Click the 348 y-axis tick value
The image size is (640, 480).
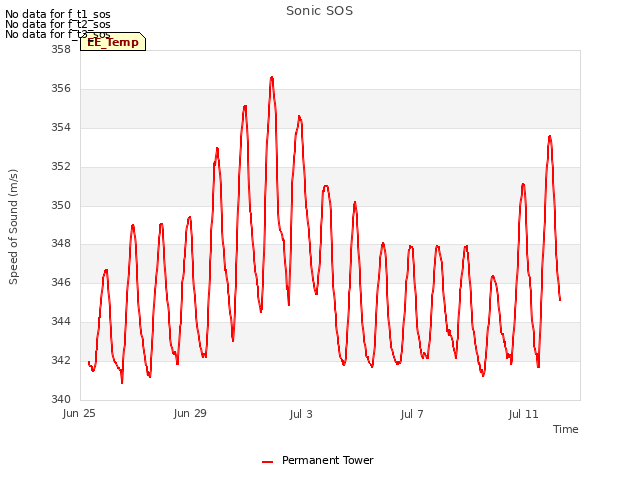(x=61, y=244)
